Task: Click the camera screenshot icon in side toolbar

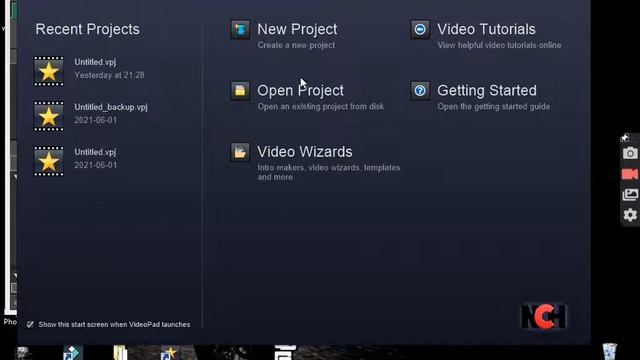Action: (x=630, y=153)
